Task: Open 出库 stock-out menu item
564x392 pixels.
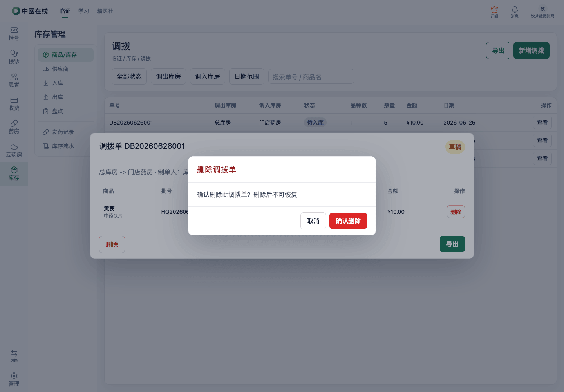Action: pos(66,97)
